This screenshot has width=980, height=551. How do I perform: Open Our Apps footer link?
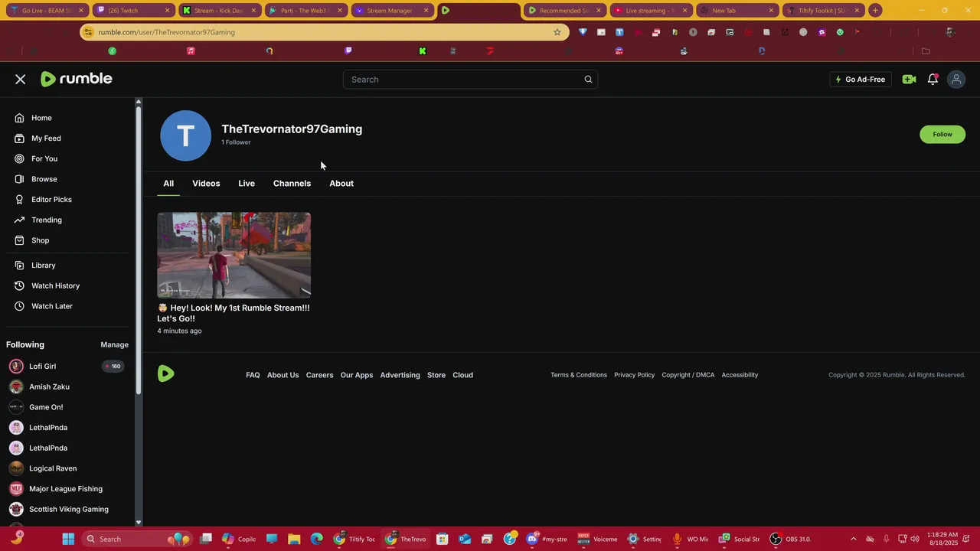click(x=357, y=375)
